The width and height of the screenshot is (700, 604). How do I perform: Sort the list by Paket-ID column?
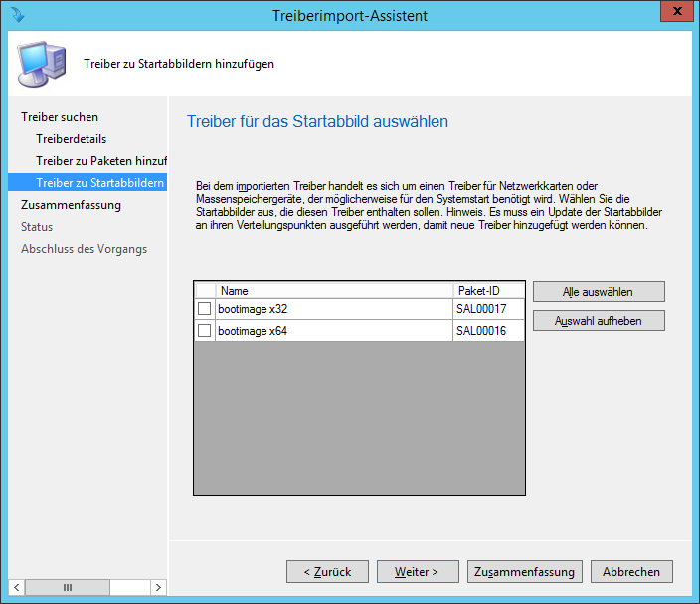tap(488, 291)
